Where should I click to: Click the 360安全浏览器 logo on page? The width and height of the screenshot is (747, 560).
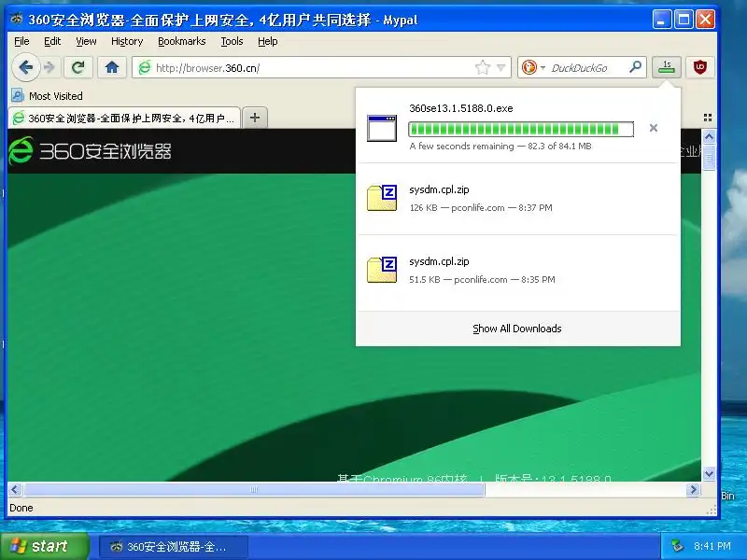pyautogui.click(x=90, y=151)
